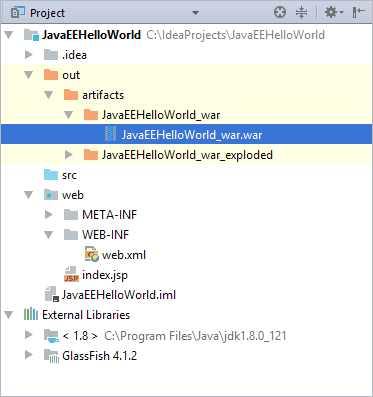
Task: Collapse the External Libraries node arrow
Action: click(9, 315)
